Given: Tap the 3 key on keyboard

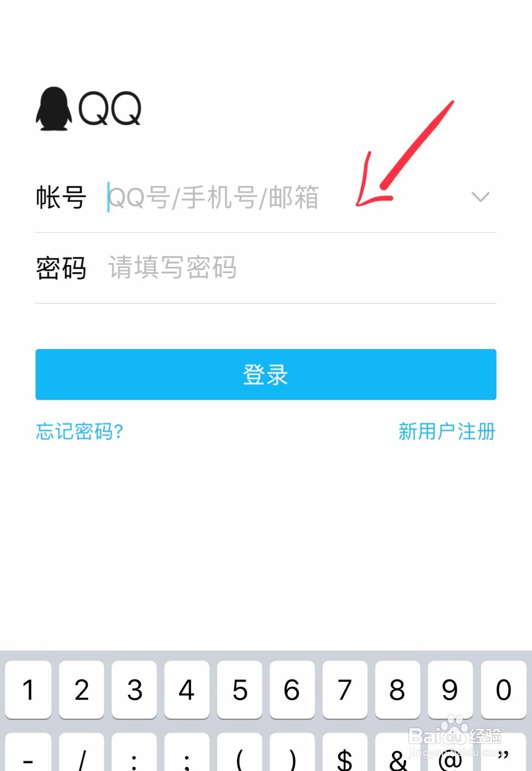Looking at the screenshot, I should point(134,690).
